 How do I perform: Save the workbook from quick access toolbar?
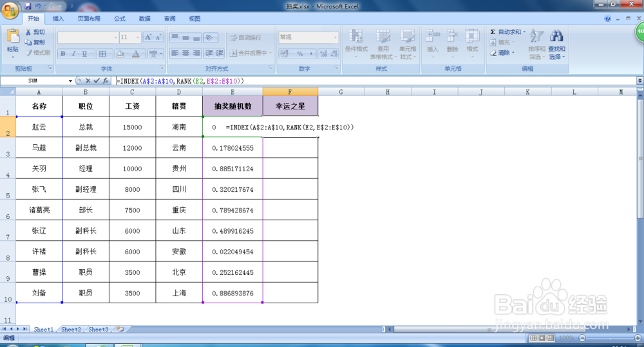28,6
